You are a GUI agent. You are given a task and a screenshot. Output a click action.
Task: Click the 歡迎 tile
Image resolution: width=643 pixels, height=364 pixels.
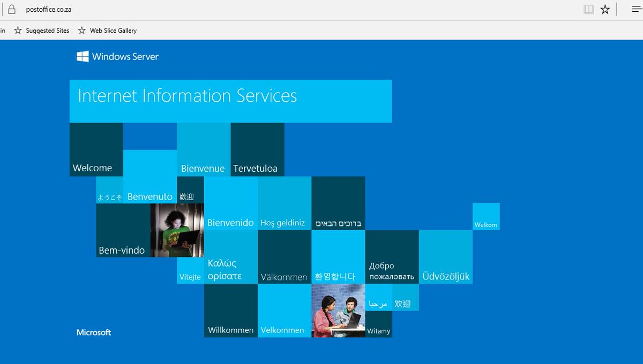(190, 189)
